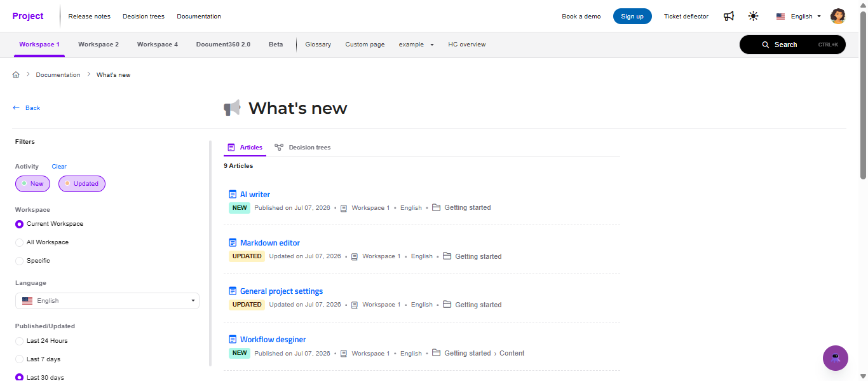Switch to Document360 2.0 tab
Image resolution: width=868 pixels, height=381 pixels.
(223, 45)
